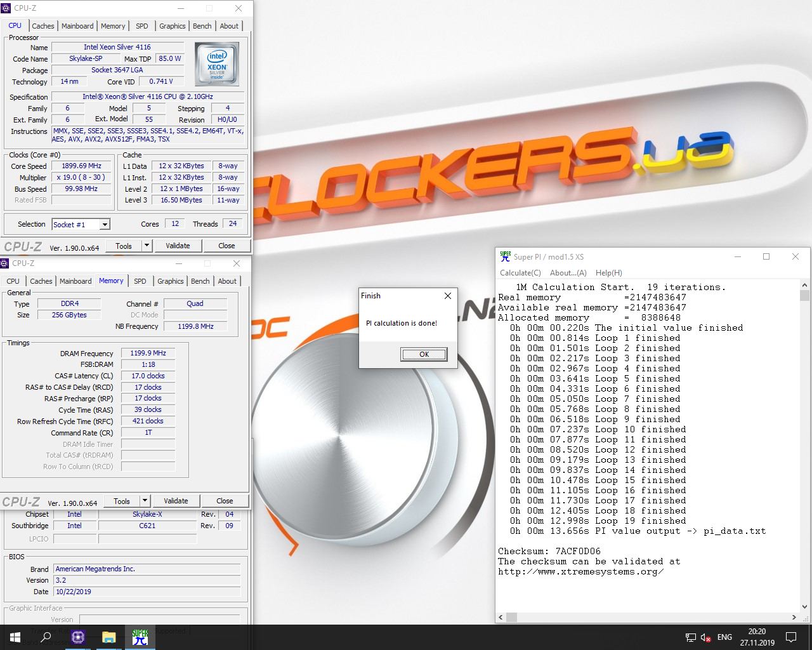
Task: Click the CPU-Z icon in top window title bar
Action: (x=6, y=8)
